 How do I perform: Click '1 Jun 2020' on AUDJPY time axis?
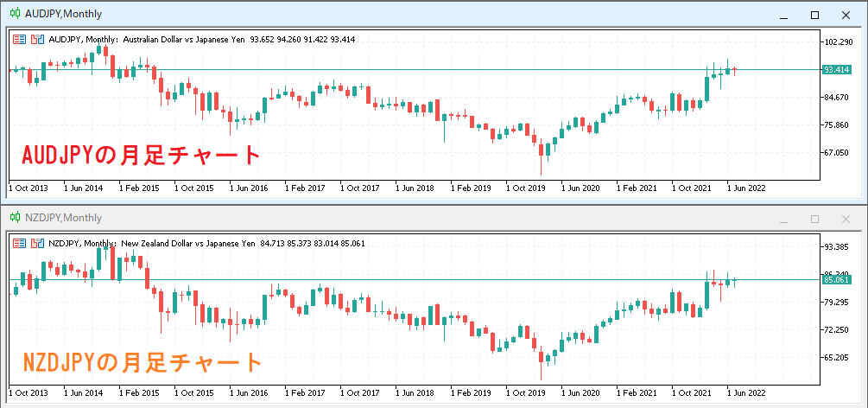tap(580, 188)
